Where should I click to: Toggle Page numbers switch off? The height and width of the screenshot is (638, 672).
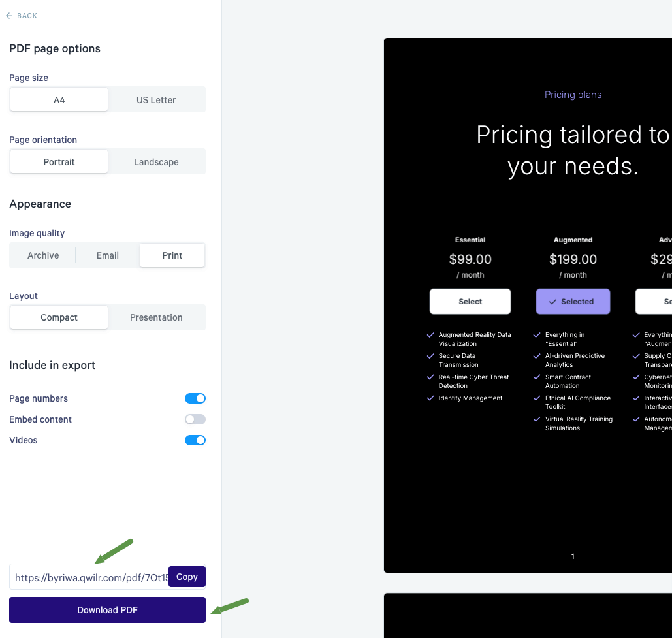pyautogui.click(x=195, y=398)
